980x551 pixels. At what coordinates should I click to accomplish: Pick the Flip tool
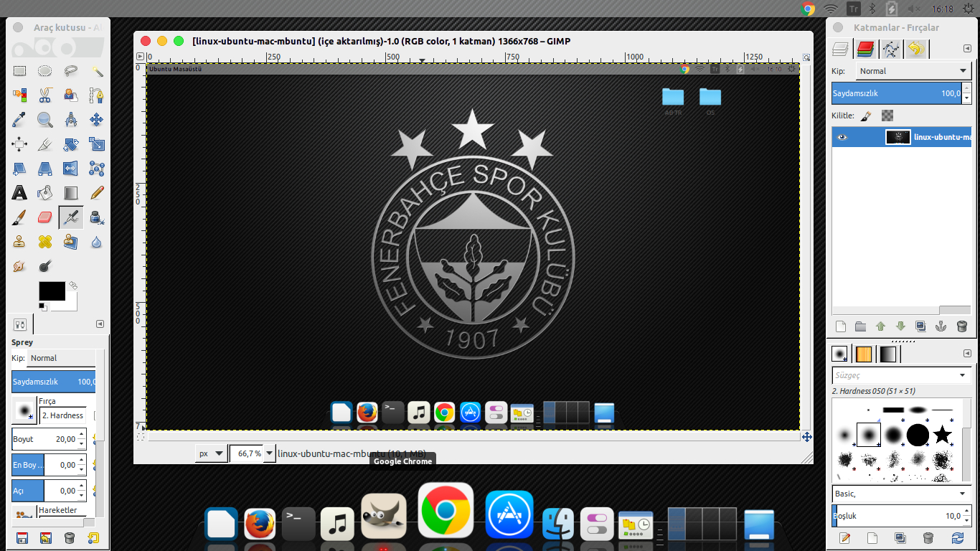click(x=71, y=169)
